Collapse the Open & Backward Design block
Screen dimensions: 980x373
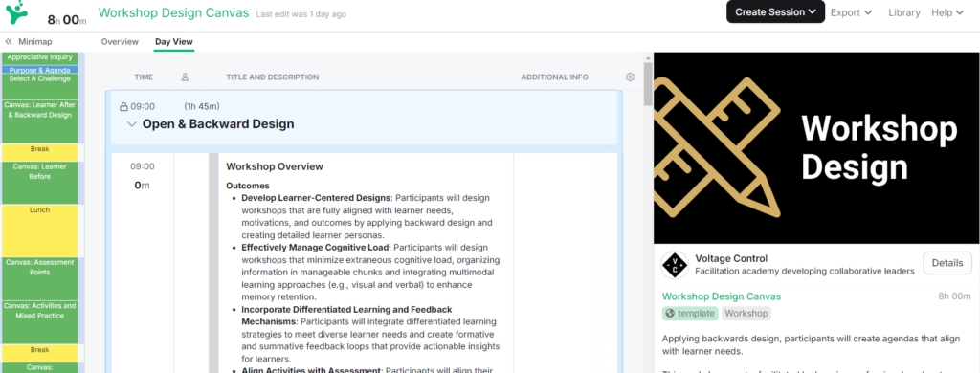coord(131,124)
